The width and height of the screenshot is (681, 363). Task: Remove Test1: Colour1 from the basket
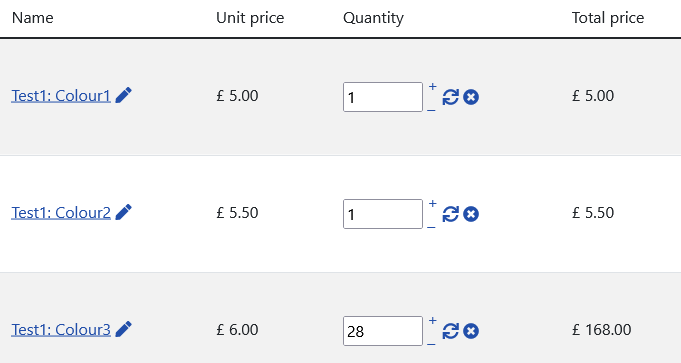click(471, 97)
